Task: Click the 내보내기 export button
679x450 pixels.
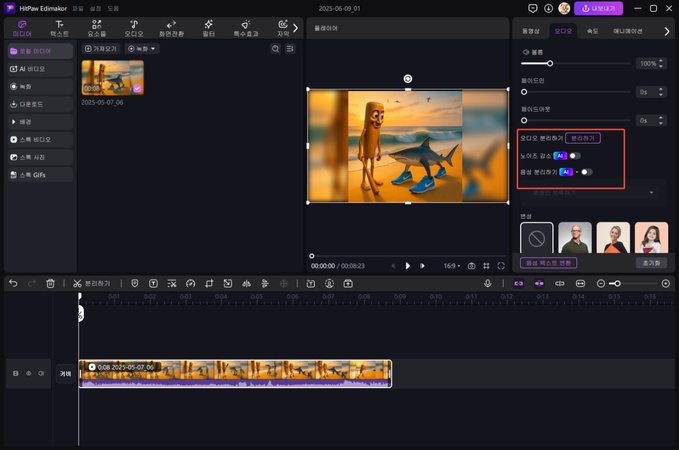Action: (x=598, y=8)
